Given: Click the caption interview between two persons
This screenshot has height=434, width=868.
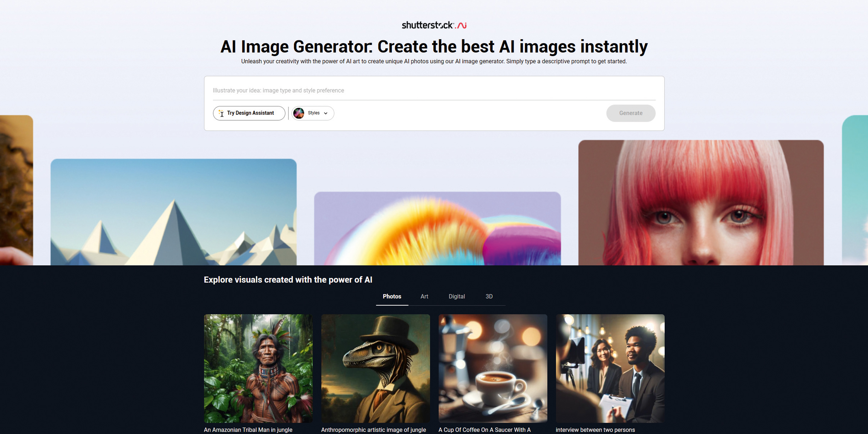Looking at the screenshot, I should click(595, 429).
